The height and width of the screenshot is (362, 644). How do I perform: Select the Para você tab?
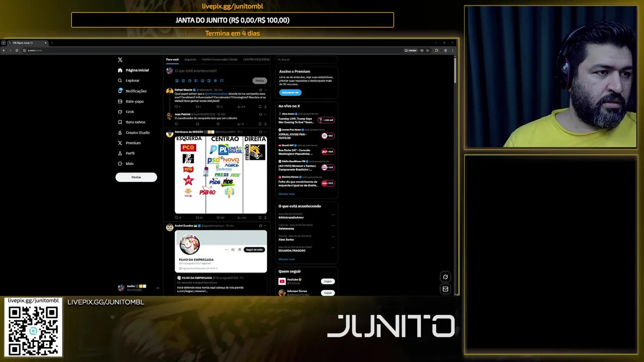point(173,59)
